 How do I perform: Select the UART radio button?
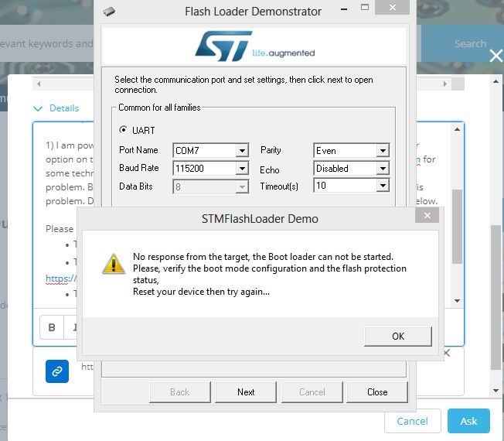click(x=123, y=130)
